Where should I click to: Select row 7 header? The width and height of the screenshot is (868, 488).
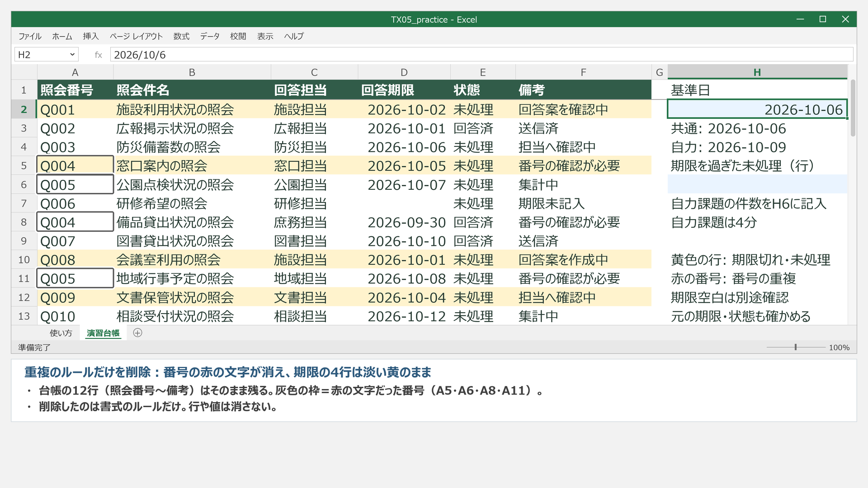[x=24, y=203]
